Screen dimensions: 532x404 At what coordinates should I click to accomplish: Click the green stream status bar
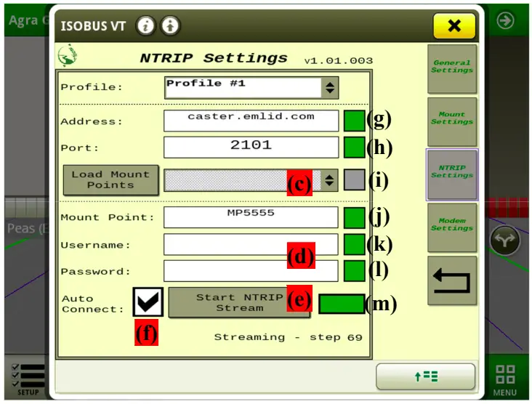click(x=342, y=304)
